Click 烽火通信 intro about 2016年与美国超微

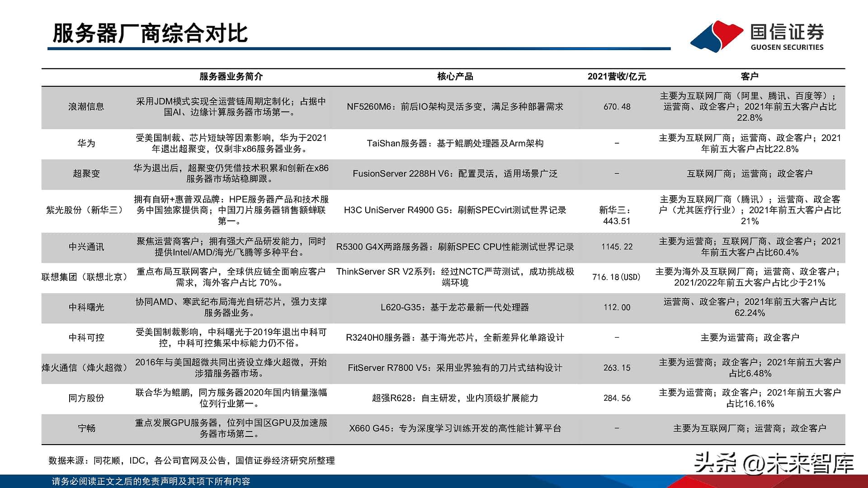231,368
